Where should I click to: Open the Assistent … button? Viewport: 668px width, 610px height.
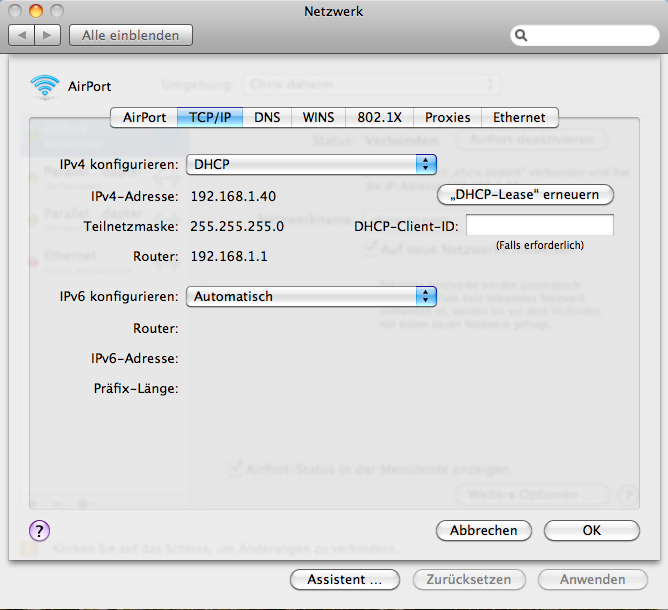pyautogui.click(x=345, y=580)
